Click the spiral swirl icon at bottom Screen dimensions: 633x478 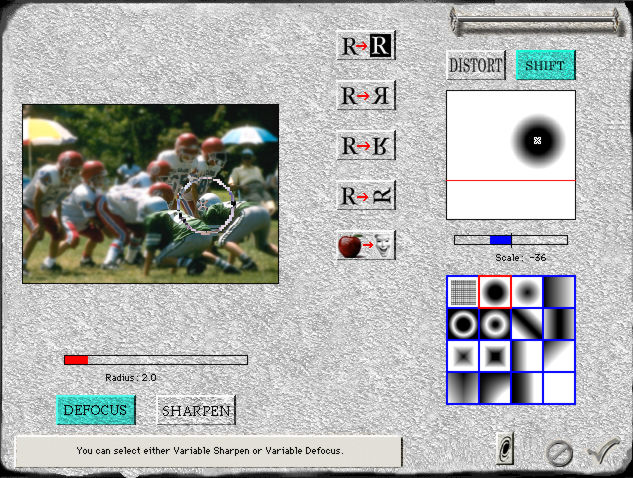[506, 450]
